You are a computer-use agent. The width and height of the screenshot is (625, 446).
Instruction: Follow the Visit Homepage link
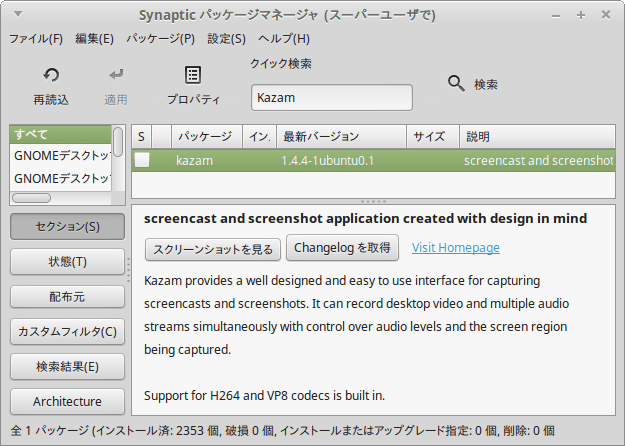[456, 248]
